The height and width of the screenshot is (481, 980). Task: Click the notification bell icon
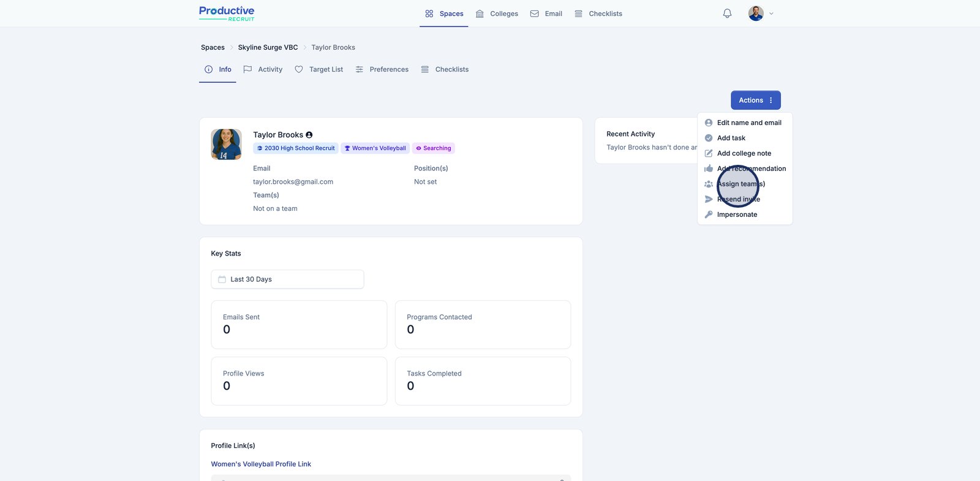(x=727, y=13)
